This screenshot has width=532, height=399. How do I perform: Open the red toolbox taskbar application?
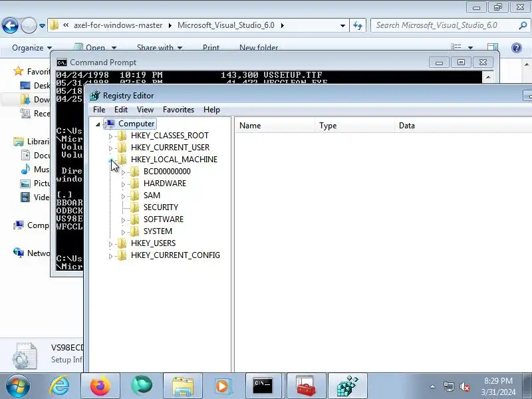(x=306, y=386)
